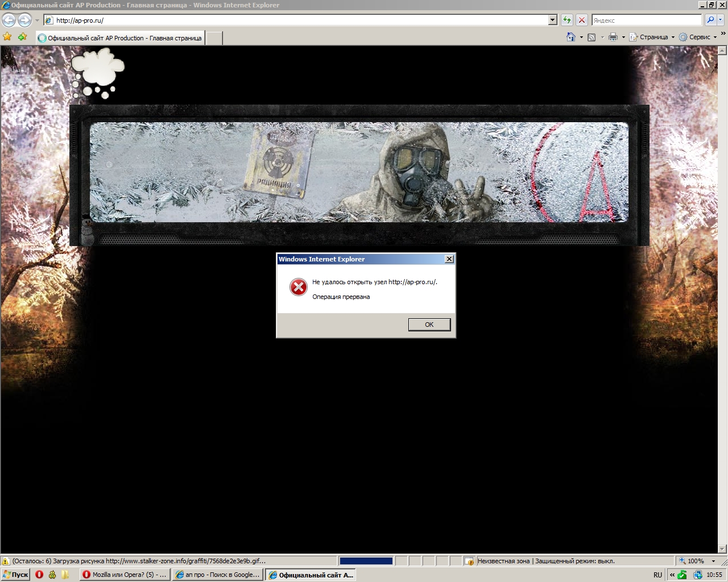This screenshot has height=582, width=728.
Task: Click the network tray icon beside the clock
Action: point(697,575)
